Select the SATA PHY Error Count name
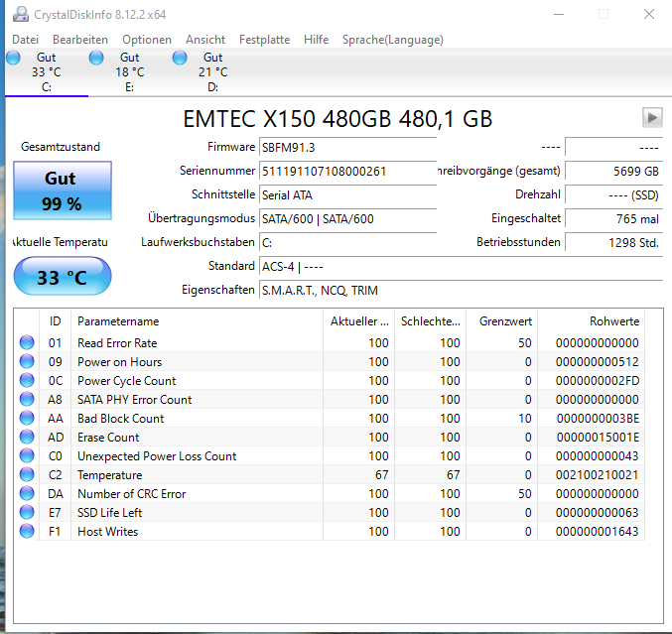672x634 pixels. point(135,399)
